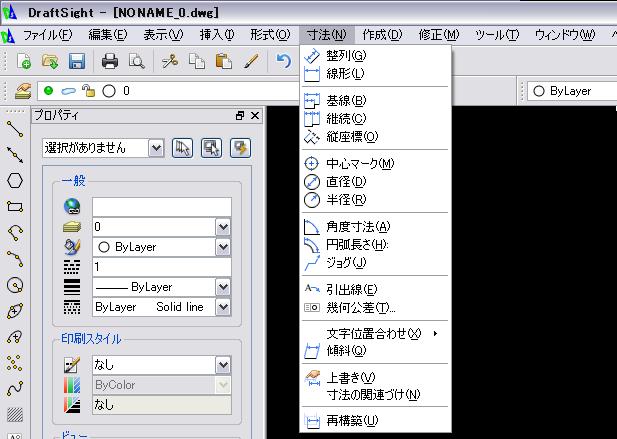
Task: Open the ByLayer lineweight dropdown
Action: 223,287
